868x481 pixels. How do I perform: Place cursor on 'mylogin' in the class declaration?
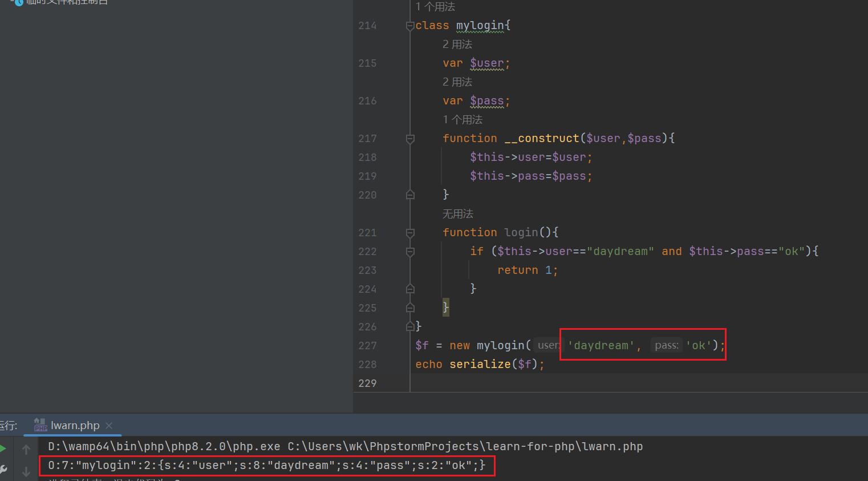coord(480,26)
